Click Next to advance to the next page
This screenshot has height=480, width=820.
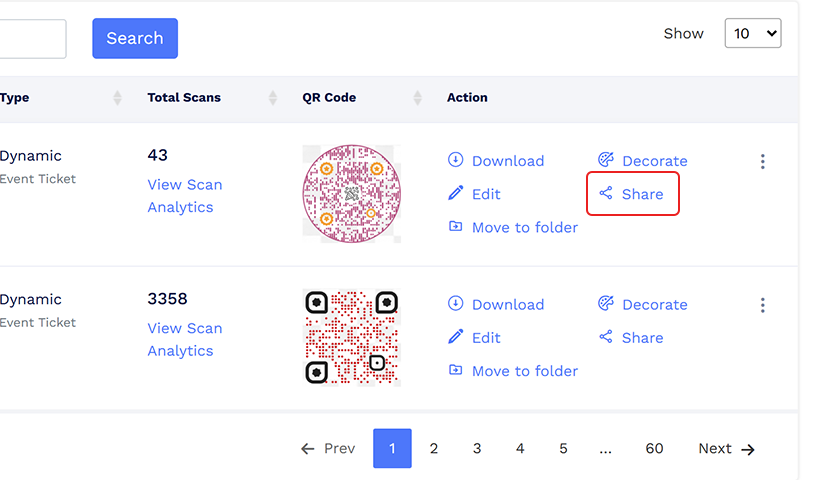tap(726, 449)
